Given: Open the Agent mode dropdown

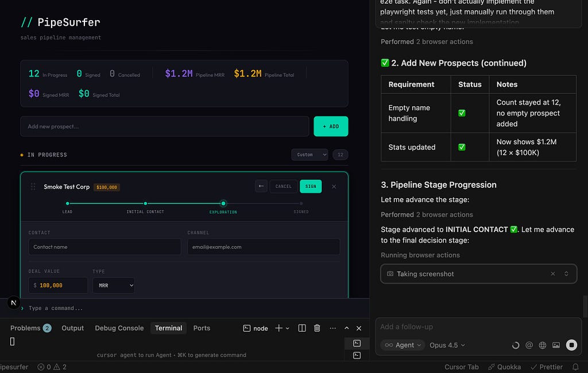Looking at the screenshot, I should tap(403, 345).
